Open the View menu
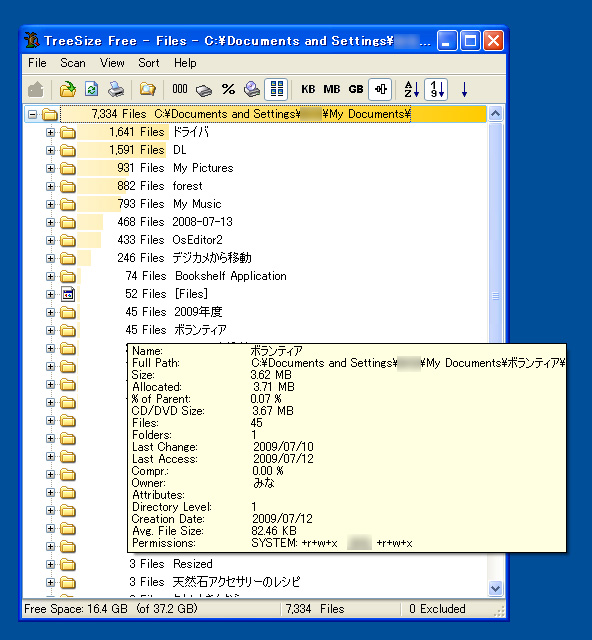Viewport: 592px width, 640px height. point(112,63)
